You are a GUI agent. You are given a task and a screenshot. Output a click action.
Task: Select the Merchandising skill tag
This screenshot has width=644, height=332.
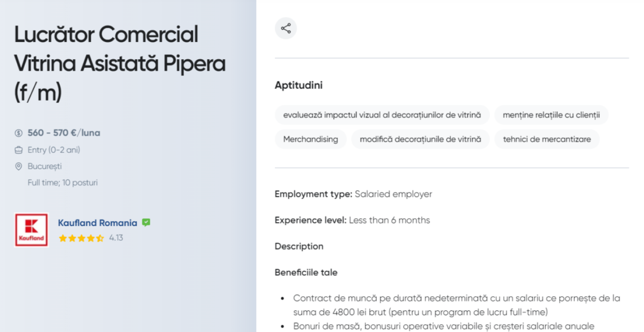311,139
